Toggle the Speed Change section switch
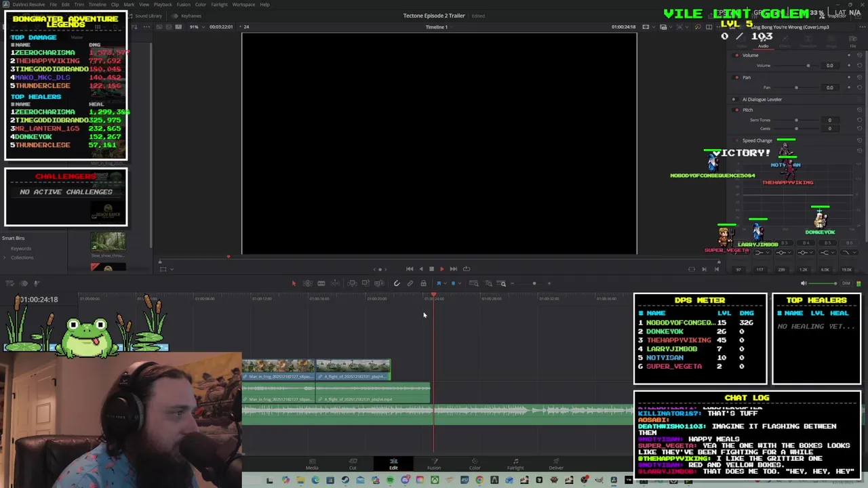Screen dimensions: 868x488 point(737,140)
